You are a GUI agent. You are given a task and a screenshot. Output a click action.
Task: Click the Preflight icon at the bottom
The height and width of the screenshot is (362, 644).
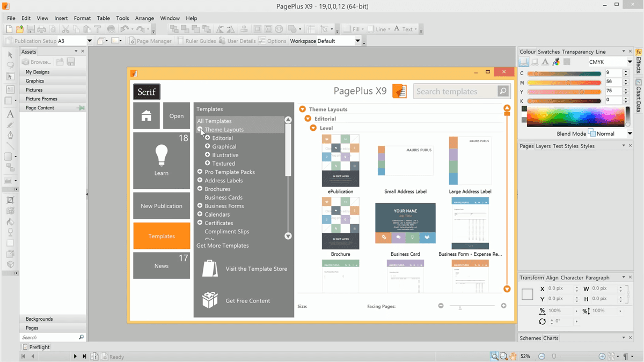(x=25, y=347)
